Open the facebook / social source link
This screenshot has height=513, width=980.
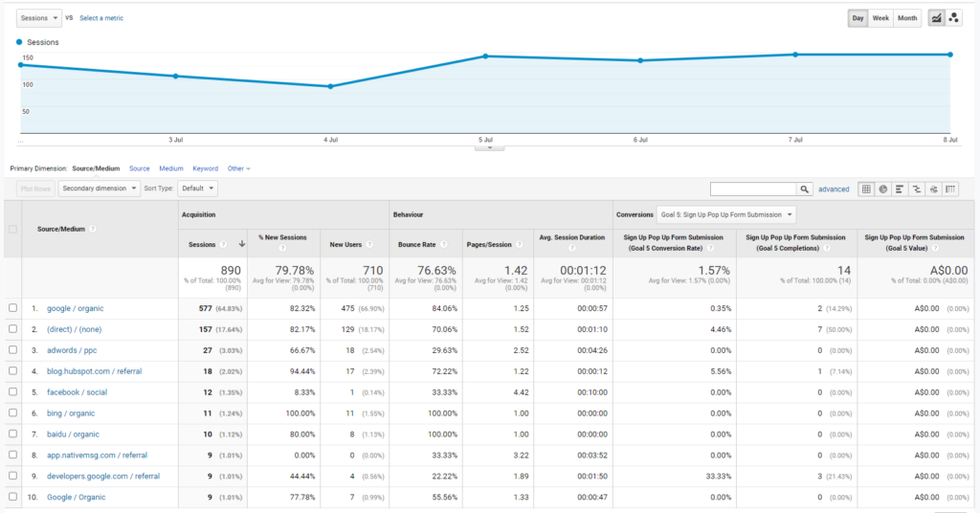77,391
